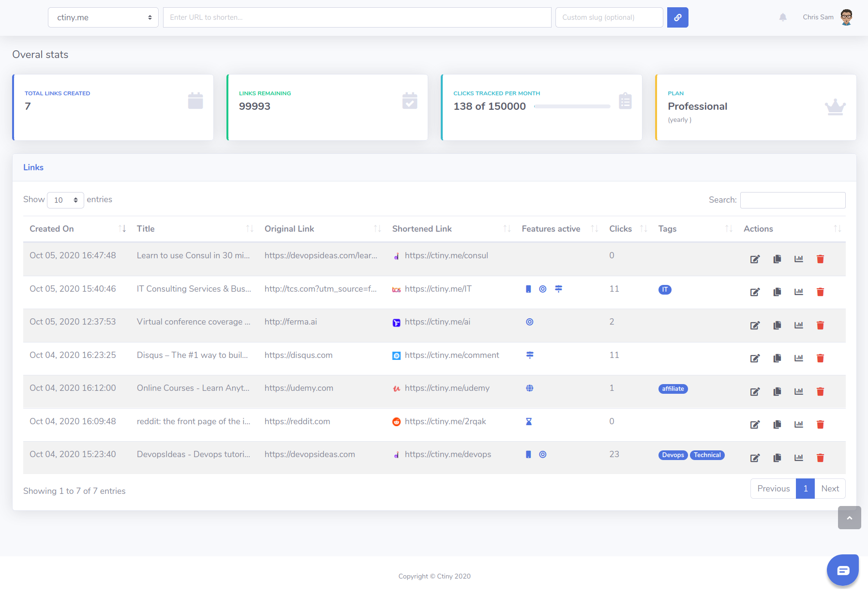View stats for ctiny.me/comment link

click(x=799, y=358)
